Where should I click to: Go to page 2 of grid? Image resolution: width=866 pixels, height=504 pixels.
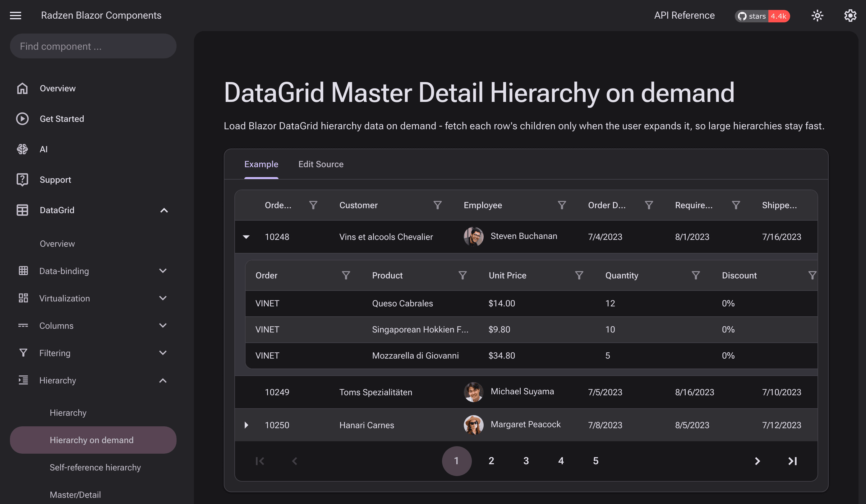click(491, 461)
